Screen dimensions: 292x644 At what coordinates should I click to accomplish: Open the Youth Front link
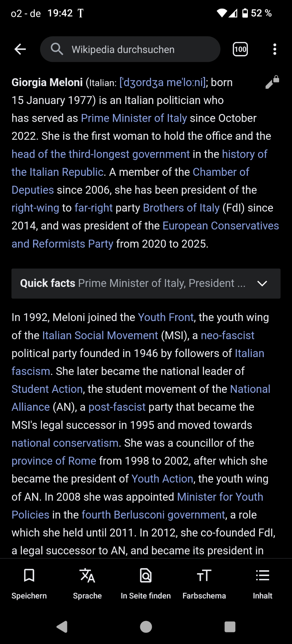(166, 317)
